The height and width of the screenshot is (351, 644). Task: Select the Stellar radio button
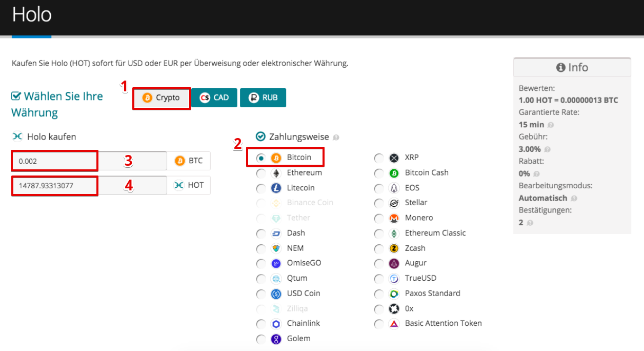[x=379, y=203]
